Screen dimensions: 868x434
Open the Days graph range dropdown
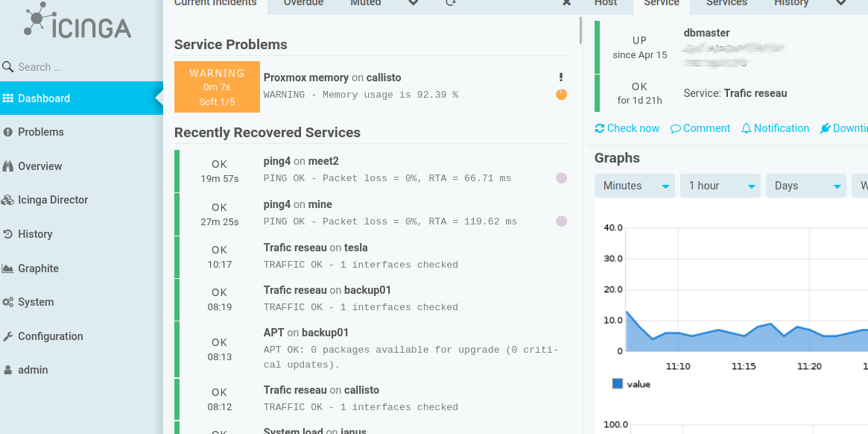pos(806,186)
